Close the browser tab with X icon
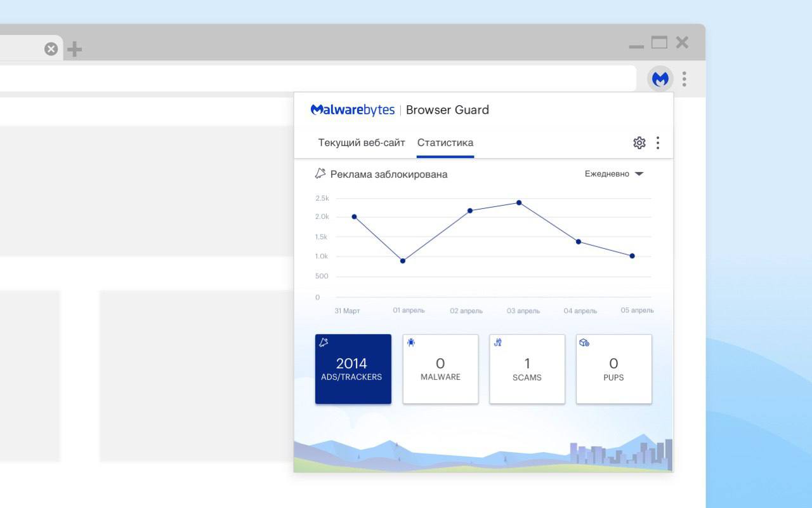Image resolution: width=812 pixels, height=508 pixels. point(51,49)
